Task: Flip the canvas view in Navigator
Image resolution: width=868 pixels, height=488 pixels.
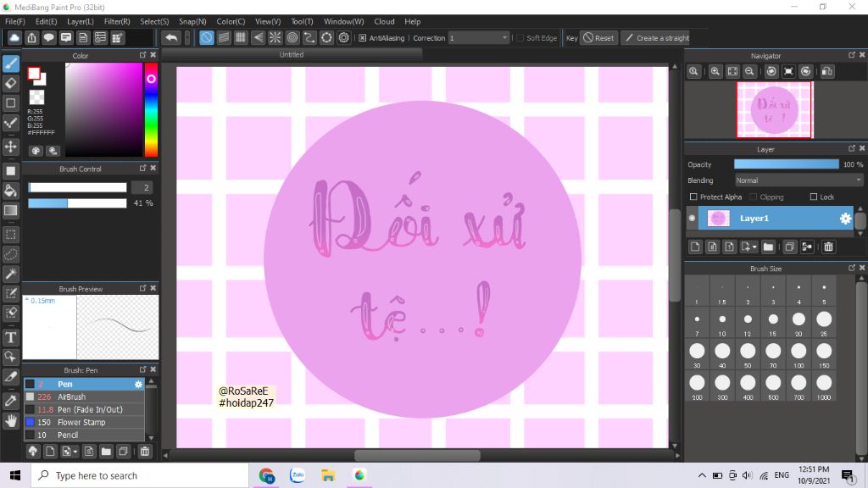Action: click(827, 71)
